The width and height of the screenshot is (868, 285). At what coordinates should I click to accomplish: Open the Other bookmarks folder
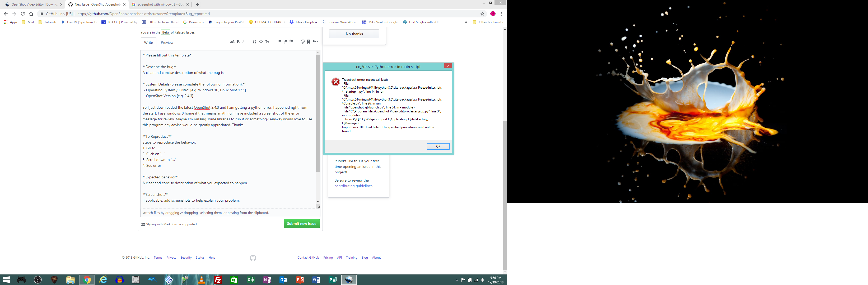488,22
